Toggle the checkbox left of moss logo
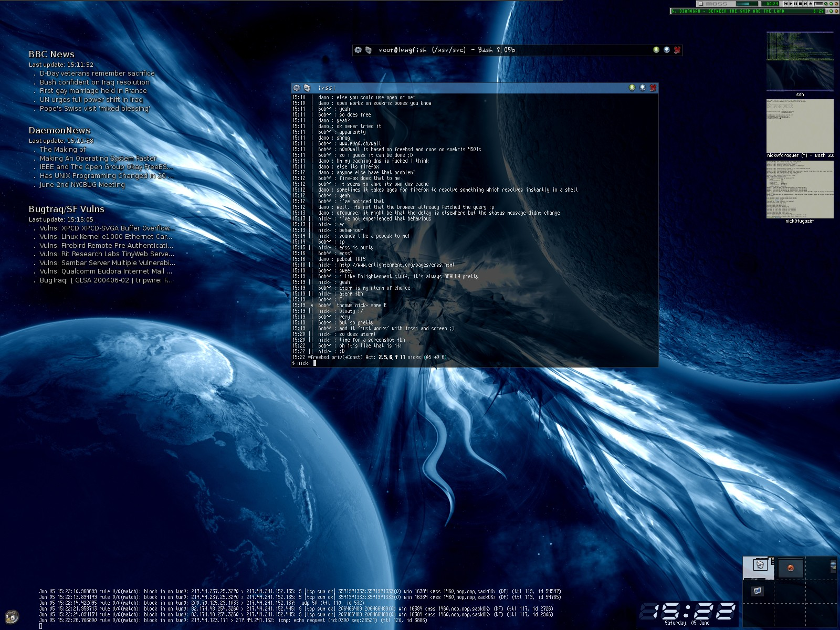 pyautogui.click(x=701, y=4)
